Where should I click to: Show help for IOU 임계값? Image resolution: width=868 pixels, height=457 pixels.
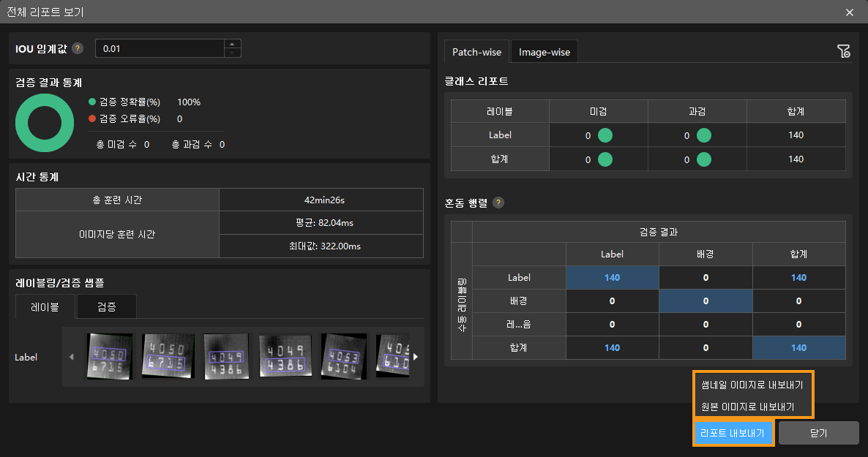coord(78,48)
